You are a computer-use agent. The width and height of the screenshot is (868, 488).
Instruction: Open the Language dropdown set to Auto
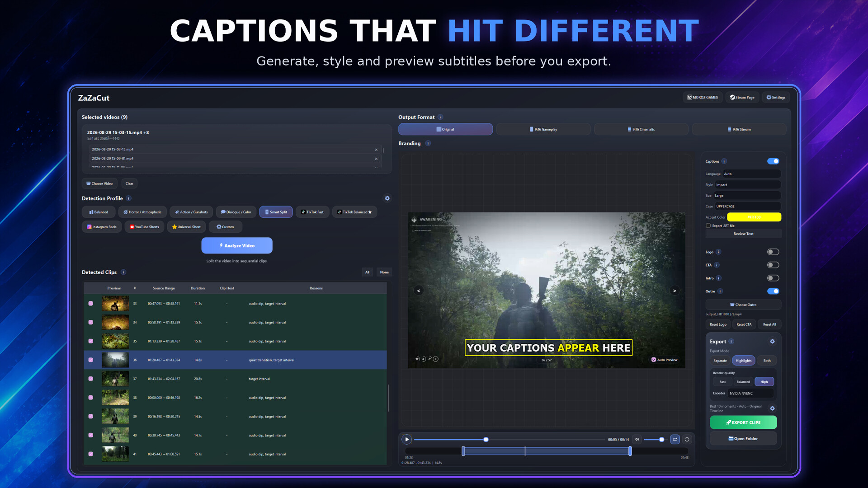coord(751,174)
